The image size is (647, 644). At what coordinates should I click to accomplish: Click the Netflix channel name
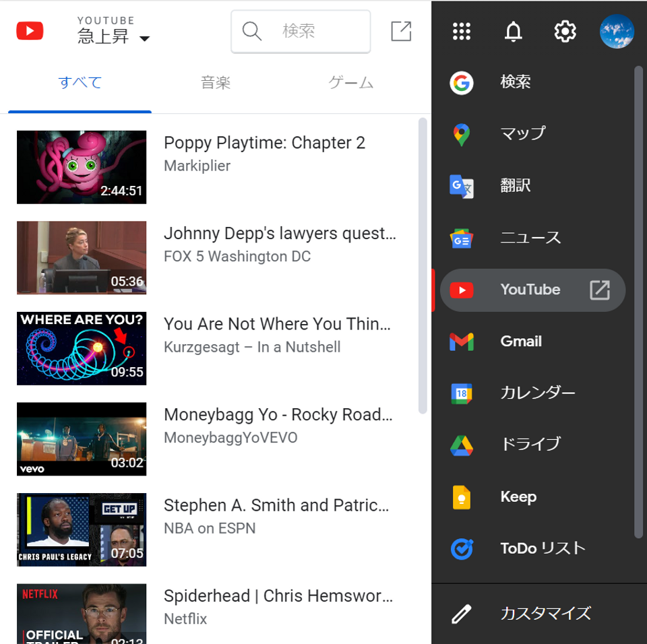(185, 619)
